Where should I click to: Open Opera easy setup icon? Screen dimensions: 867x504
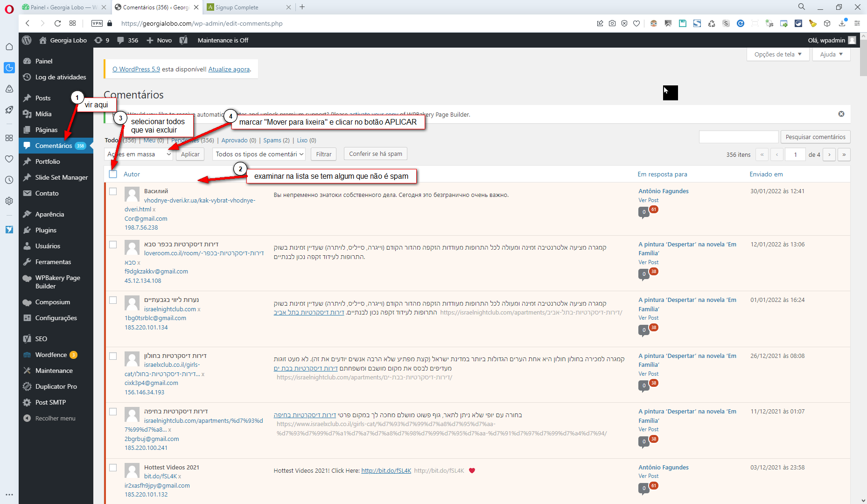(x=857, y=23)
